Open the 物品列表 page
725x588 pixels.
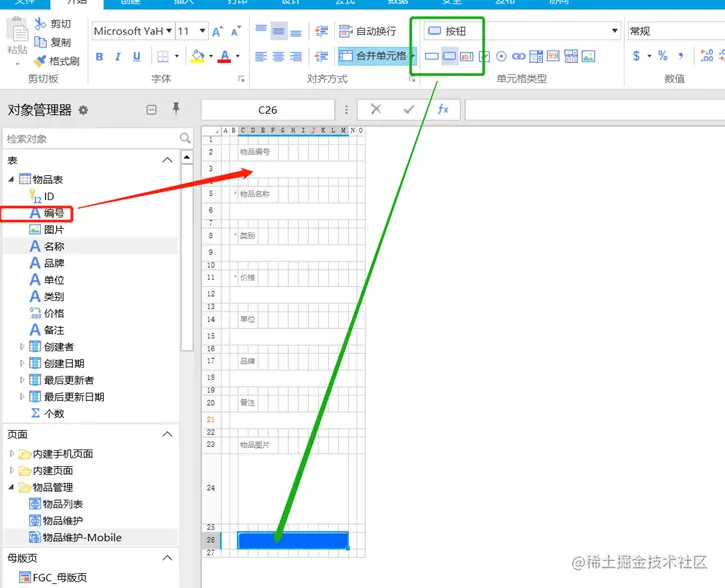pyautogui.click(x=56, y=504)
